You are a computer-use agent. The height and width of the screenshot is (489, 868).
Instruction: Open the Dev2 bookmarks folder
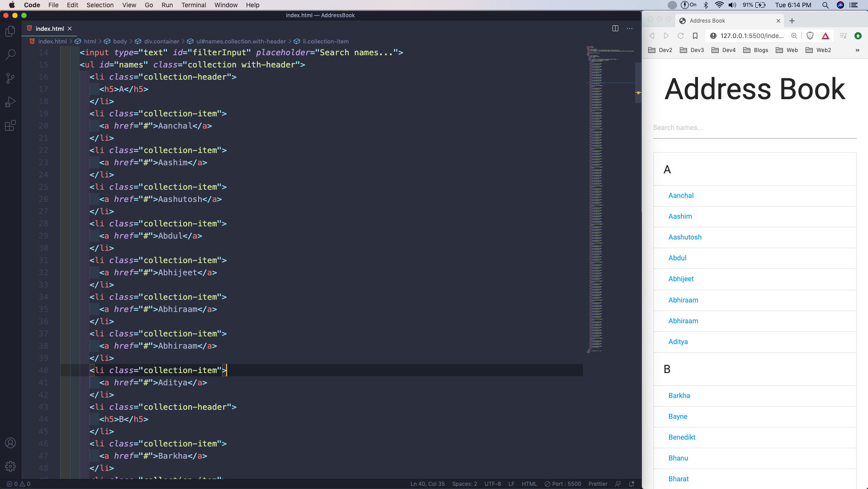pyautogui.click(x=660, y=50)
